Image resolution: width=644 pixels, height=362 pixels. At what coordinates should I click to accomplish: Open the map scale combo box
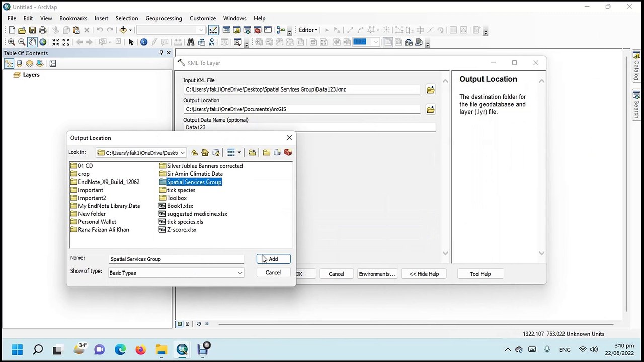coord(171,30)
